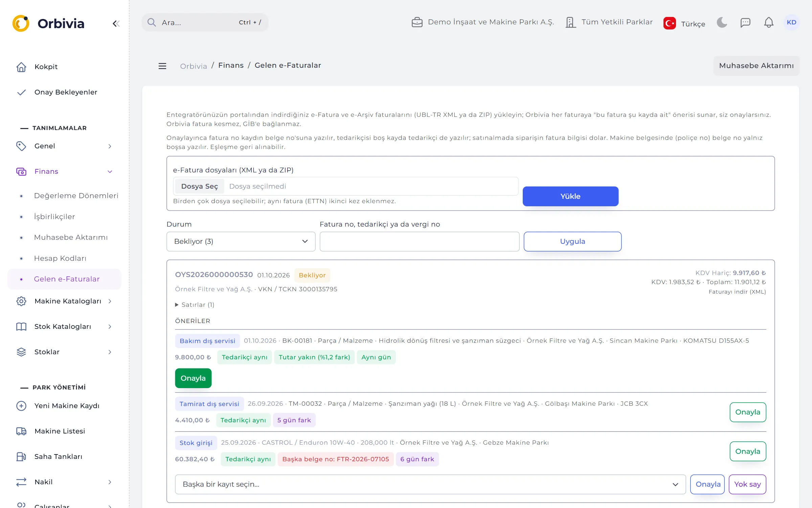Open Onay Bekleyenler page
The height and width of the screenshot is (508, 812).
[64, 92]
